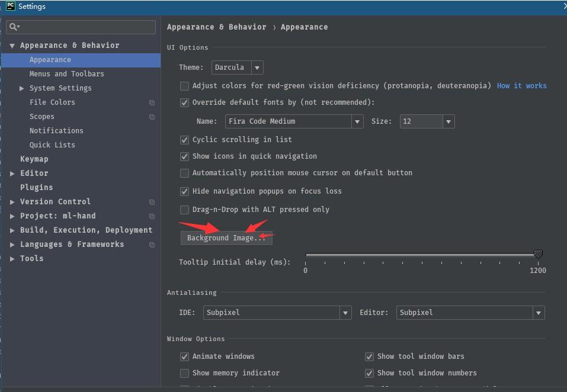Open the font Size dropdown
This screenshot has height=392, width=567.
(x=427, y=121)
